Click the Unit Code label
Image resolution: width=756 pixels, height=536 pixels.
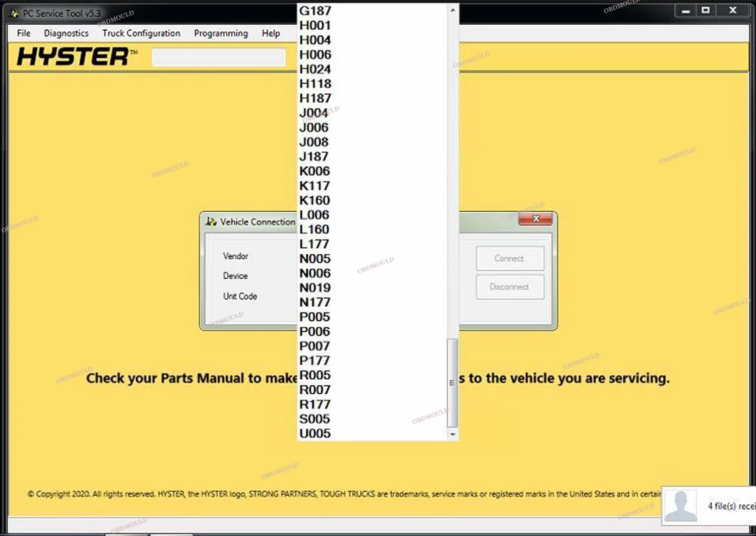(x=240, y=296)
